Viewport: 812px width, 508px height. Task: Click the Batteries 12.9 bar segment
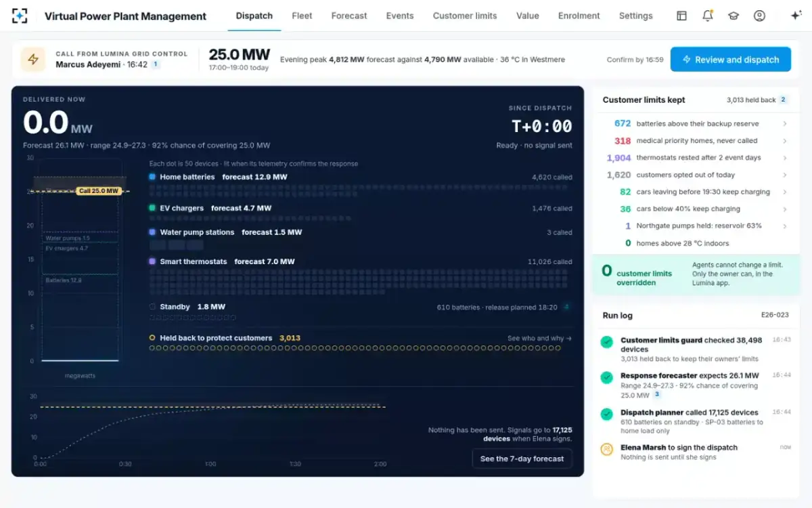pyautogui.click(x=80, y=316)
